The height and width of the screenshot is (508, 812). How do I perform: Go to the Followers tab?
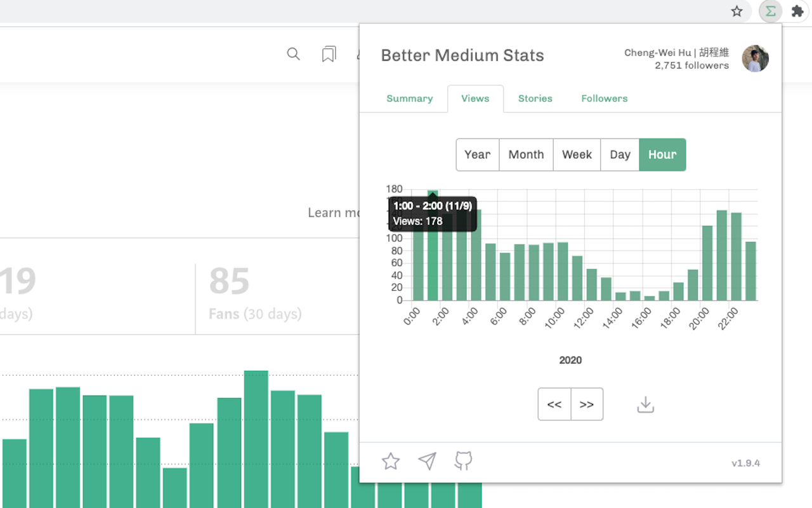pyautogui.click(x=605, y=98)
